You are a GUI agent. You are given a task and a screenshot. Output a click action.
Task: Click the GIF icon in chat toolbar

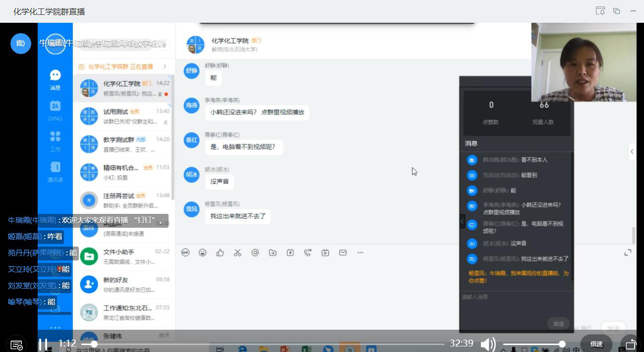(185, 252)
